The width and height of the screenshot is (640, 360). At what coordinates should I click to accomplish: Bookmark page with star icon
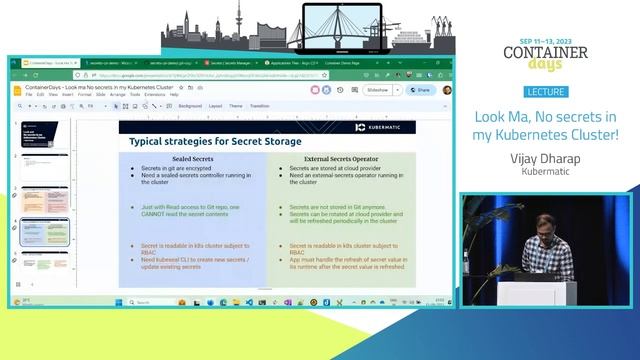[324, 76]
